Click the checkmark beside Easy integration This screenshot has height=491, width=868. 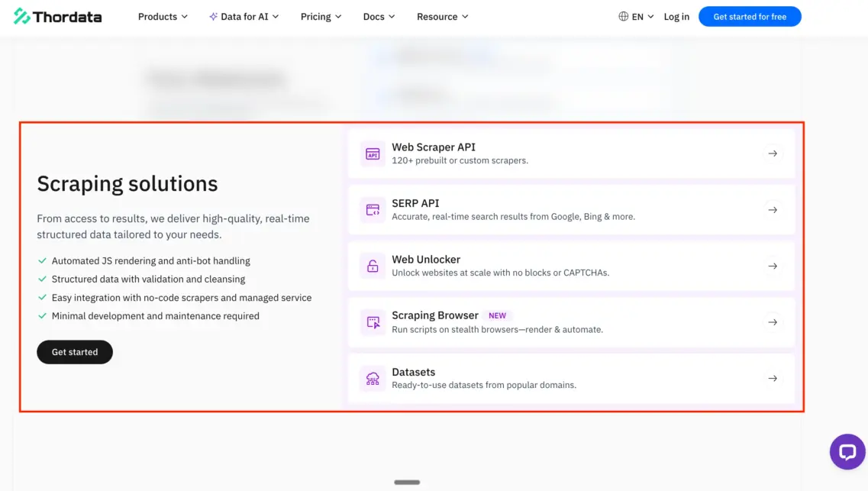(42, 297)
